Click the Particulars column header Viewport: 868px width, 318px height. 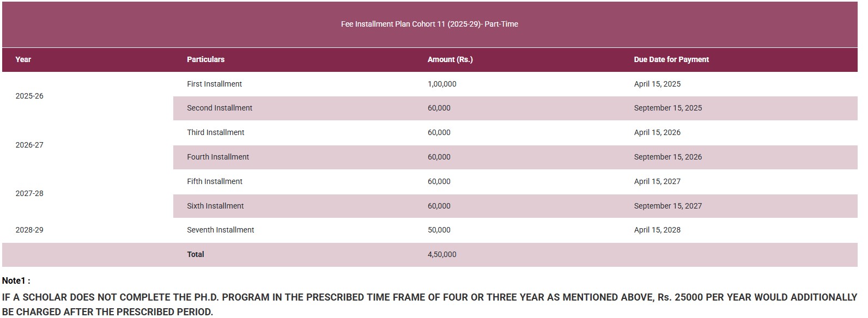205,59
